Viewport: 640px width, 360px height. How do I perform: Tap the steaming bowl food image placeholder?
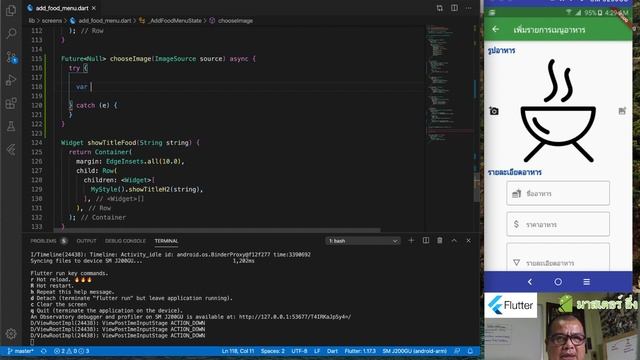558,111
